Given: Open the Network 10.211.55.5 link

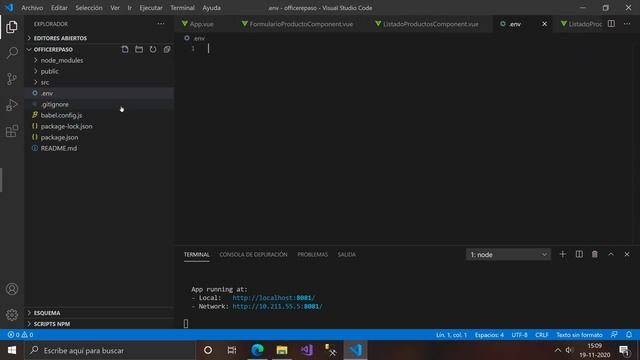Looking at the screenshot, I should pos(277,307).
